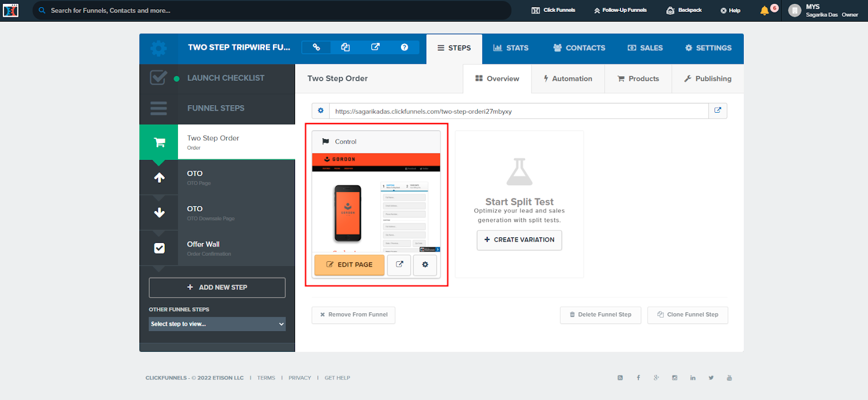Open the Select step to view dropdown

(217, 324)
